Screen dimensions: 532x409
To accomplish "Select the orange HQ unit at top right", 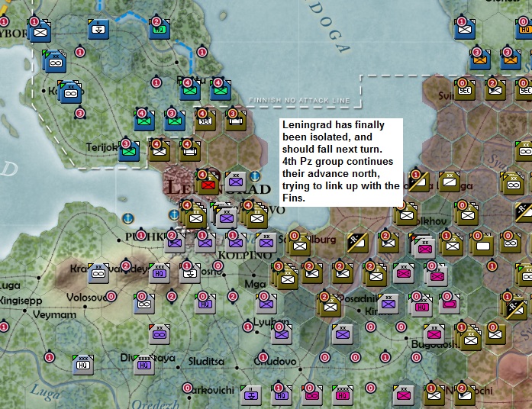I will point(524,29).
